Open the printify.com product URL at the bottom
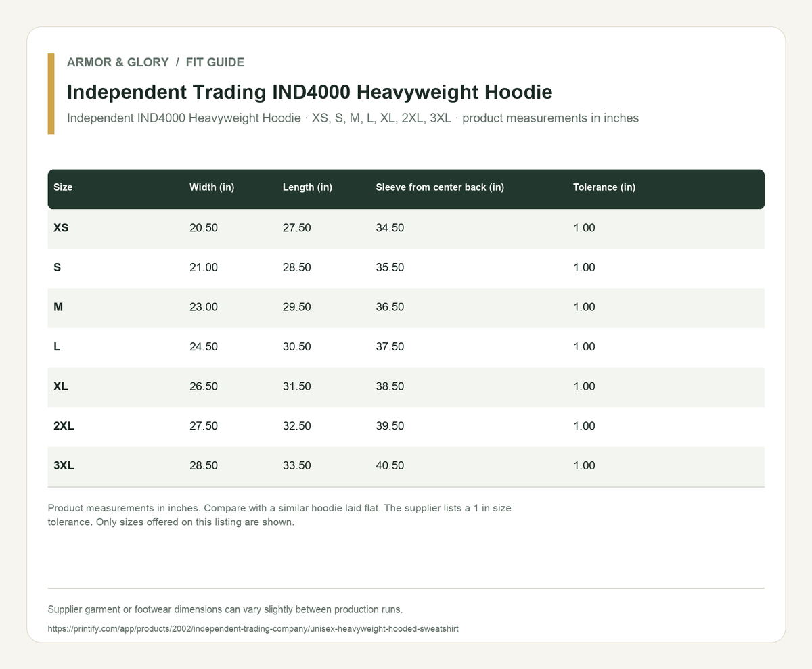 [253, 628]
